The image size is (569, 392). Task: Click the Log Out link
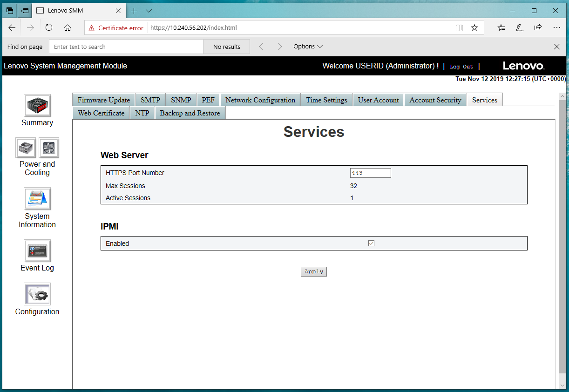[461, 67]
